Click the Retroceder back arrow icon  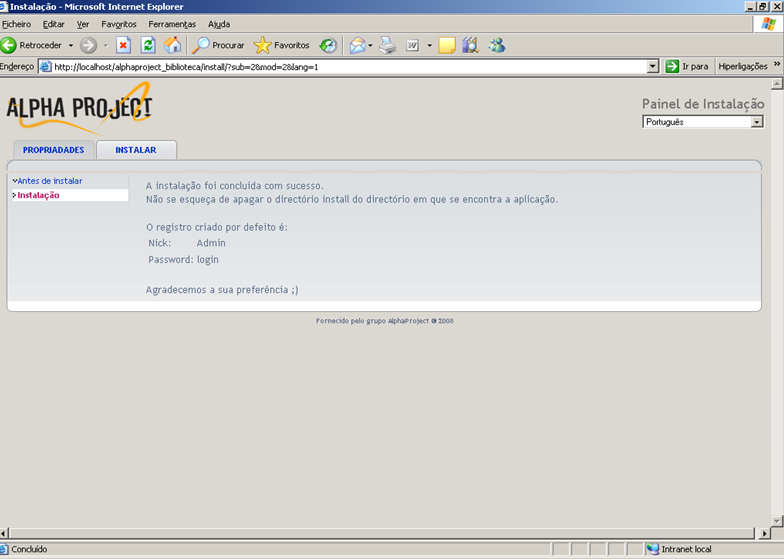[x=8, y=46]
